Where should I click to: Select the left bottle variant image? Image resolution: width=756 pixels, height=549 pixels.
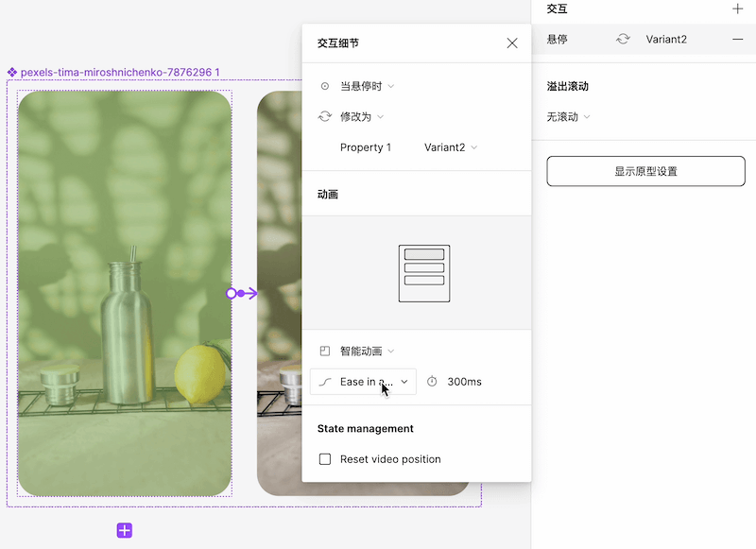point(124,293)
